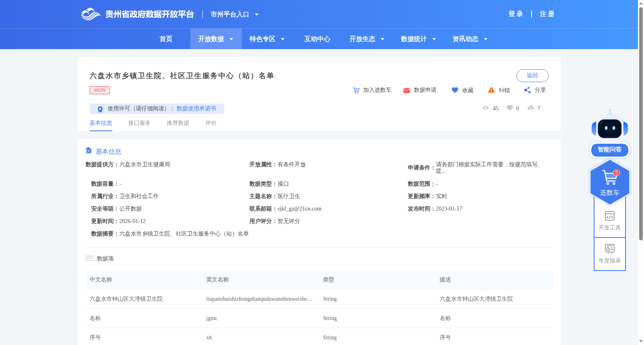The width and height of the screenshot is (644, 345).
Task: Click the share icon next to 分享
Action: click(x=527, y=90)
